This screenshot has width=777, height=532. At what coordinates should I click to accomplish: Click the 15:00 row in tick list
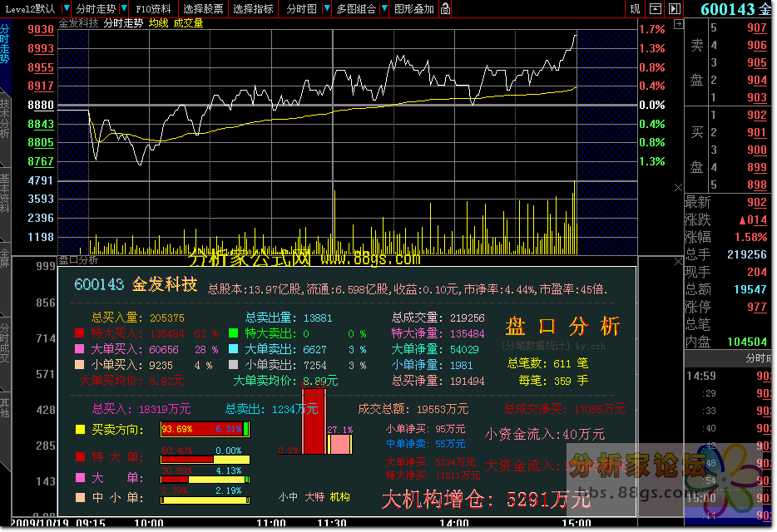[728, 497]
